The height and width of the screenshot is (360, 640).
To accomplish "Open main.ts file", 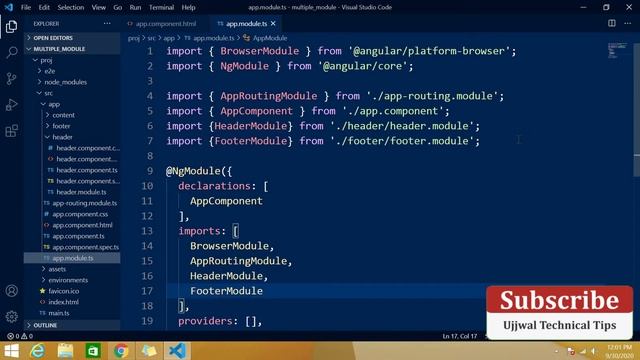I will pos(59,313).
